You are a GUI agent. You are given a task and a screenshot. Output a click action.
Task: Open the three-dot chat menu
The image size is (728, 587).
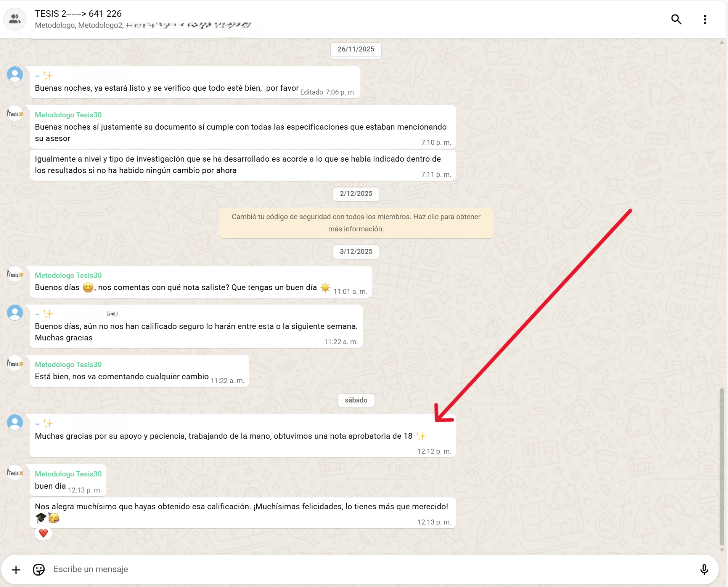point(705,19)
